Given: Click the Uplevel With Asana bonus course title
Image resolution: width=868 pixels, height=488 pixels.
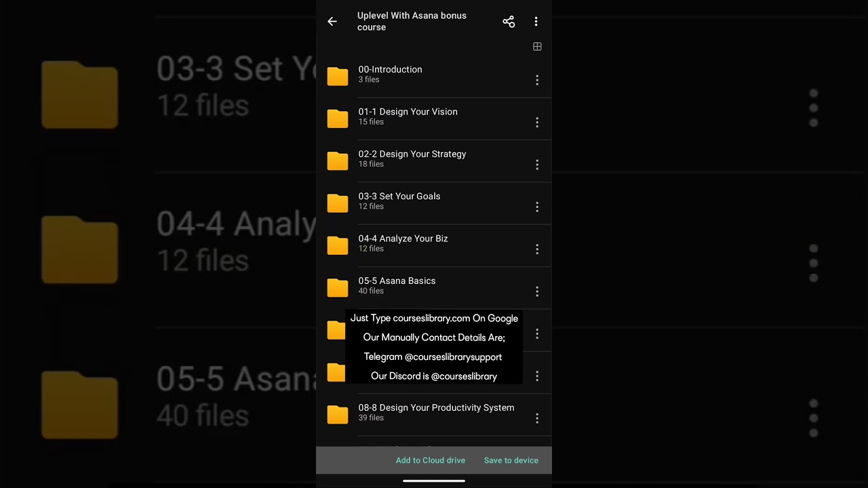Looking at the screenshot, I should (x=412, y=21).
